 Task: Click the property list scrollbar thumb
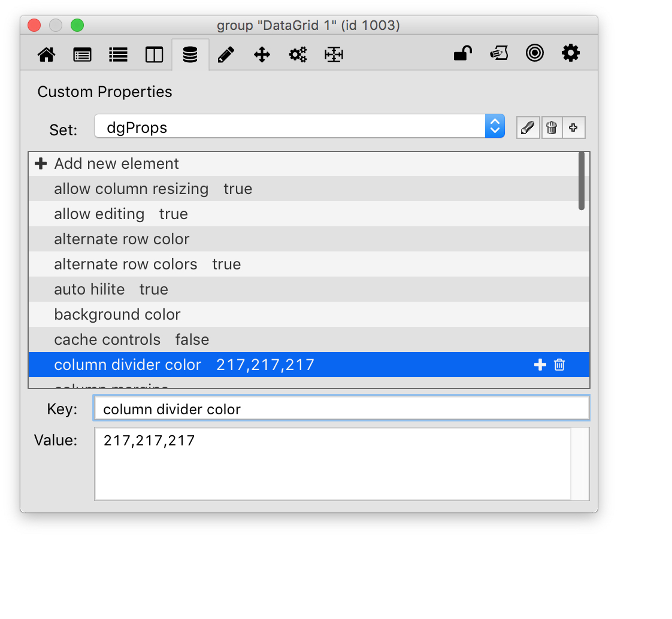click(x=582, y=181)
